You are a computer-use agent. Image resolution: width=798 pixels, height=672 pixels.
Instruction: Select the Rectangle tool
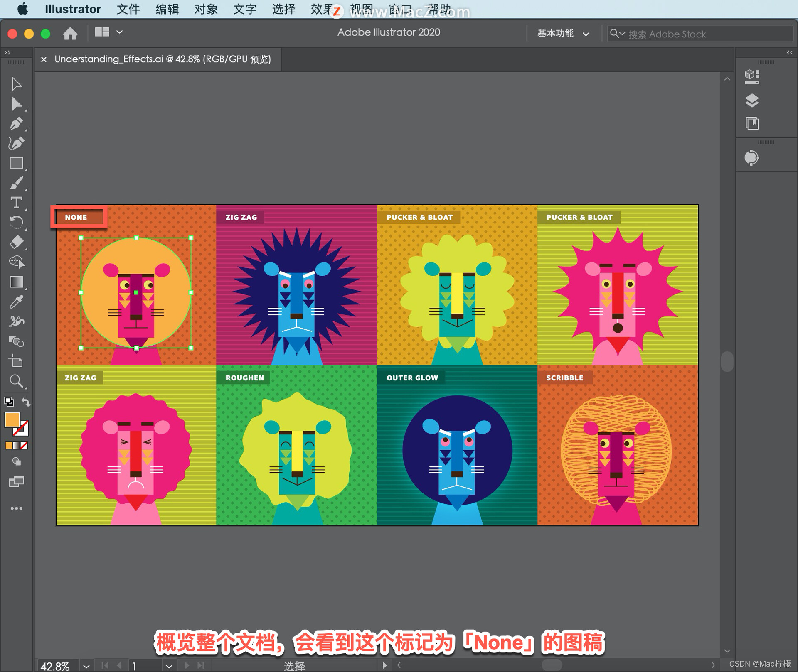(x=16, y=163)
